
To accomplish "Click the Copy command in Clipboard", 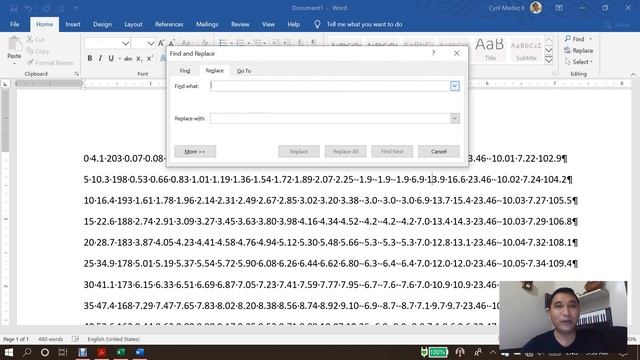I will tap(38, 51).
